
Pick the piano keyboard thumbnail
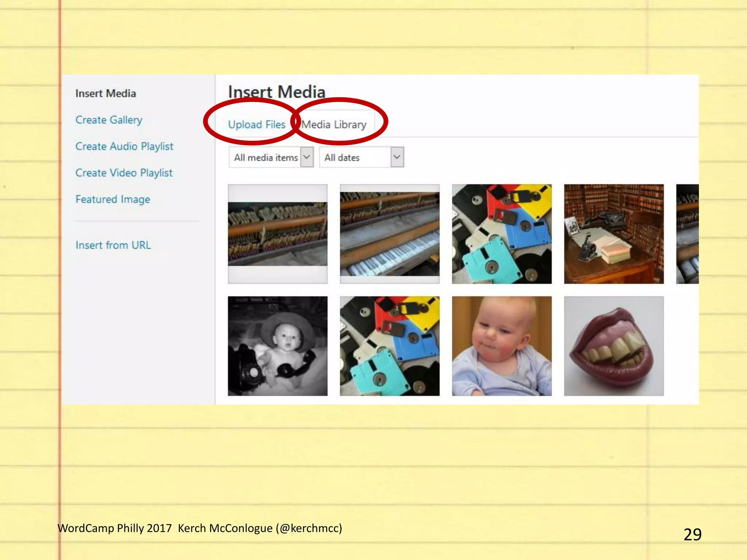tap(390, 234)
